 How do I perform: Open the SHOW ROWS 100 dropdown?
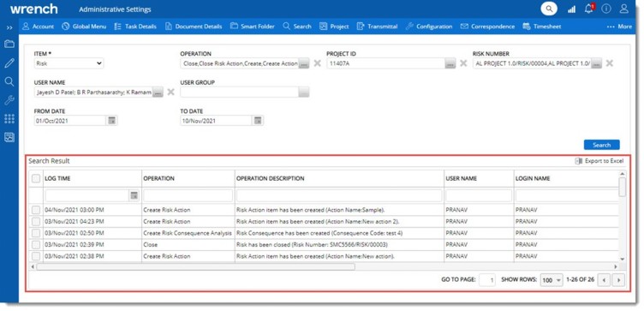click(x=552, y=280)
